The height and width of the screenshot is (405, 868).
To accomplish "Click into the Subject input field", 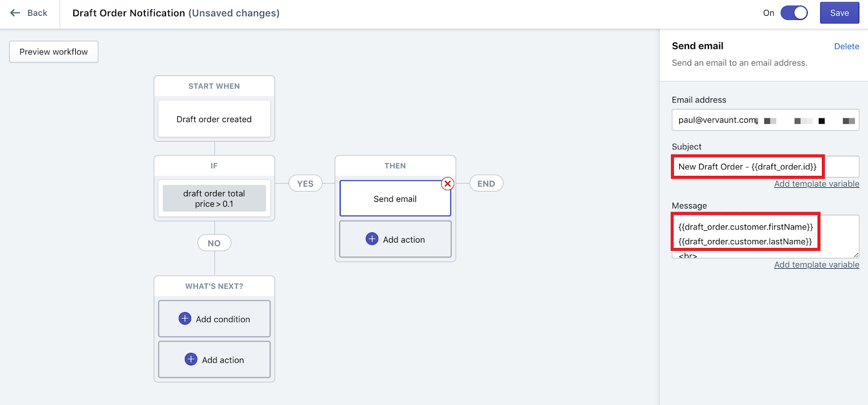I will pyautogui.click(x=765, y=167).
